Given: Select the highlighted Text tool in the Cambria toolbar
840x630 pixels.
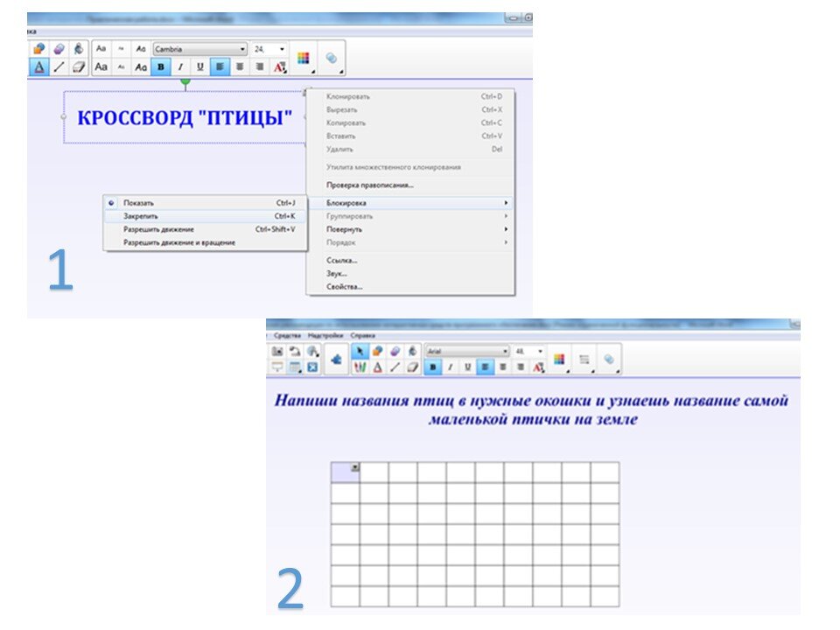Looking at the screenshot, I should pyautogui.click(x=38, y=67).
